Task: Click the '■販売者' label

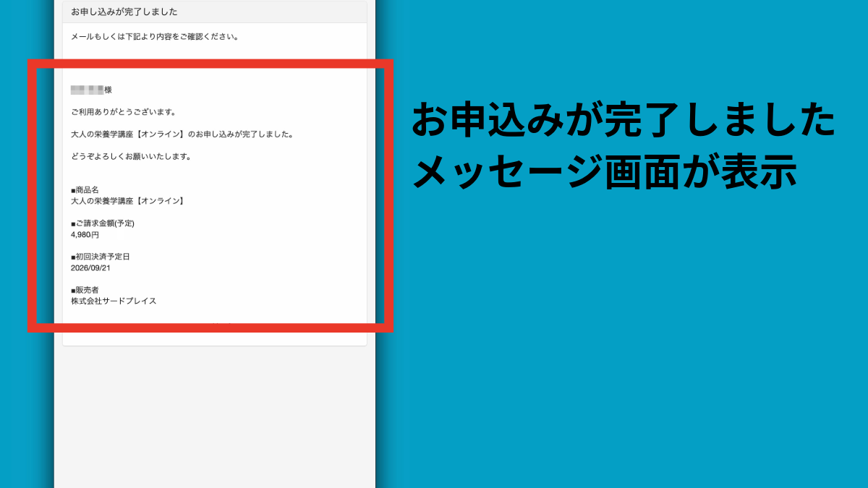Action: pyautogui.click(x=85, y=290)
